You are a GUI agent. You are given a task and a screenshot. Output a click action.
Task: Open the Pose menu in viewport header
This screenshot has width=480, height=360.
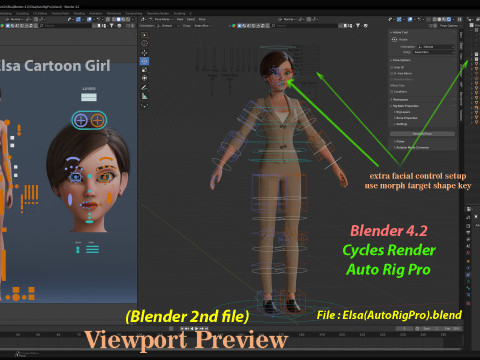pos(202,19)
